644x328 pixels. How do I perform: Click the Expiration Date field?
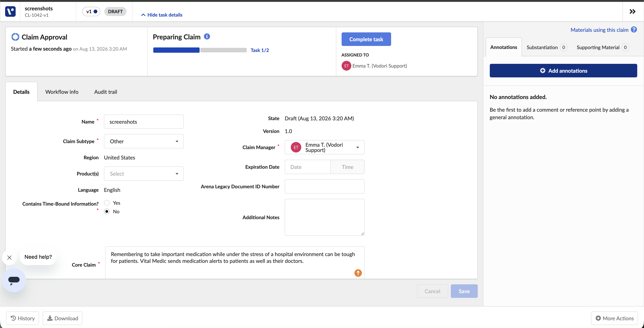pos(308,167)
